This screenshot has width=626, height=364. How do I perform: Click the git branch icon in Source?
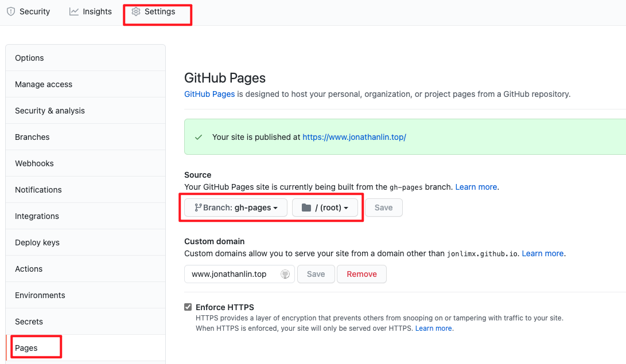197,208
